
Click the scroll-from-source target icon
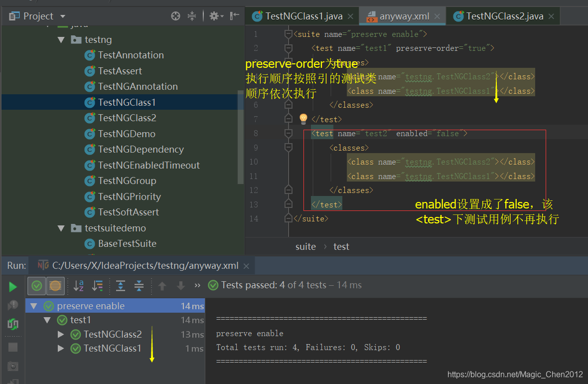point(175,16)
